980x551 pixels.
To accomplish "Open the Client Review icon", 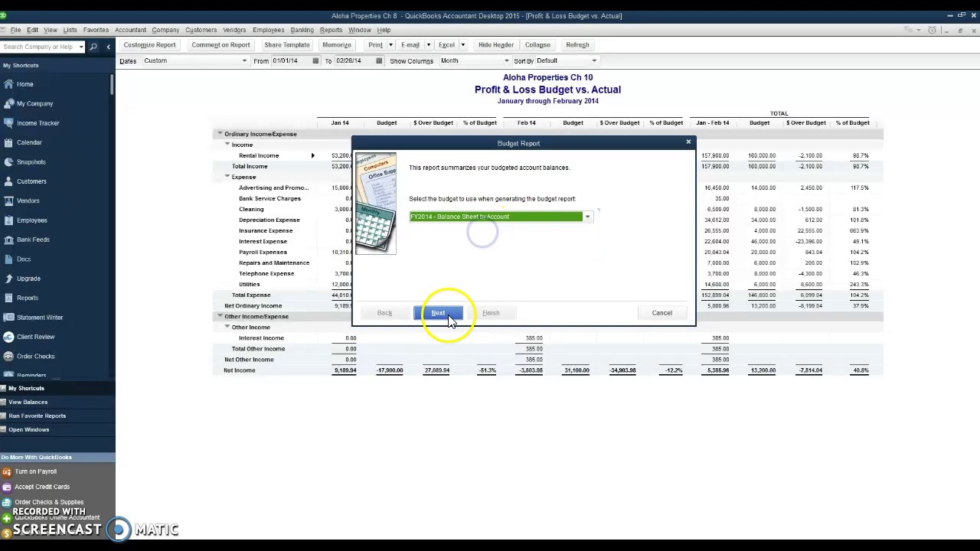I will pyautogui.click(x=8, y=337).
